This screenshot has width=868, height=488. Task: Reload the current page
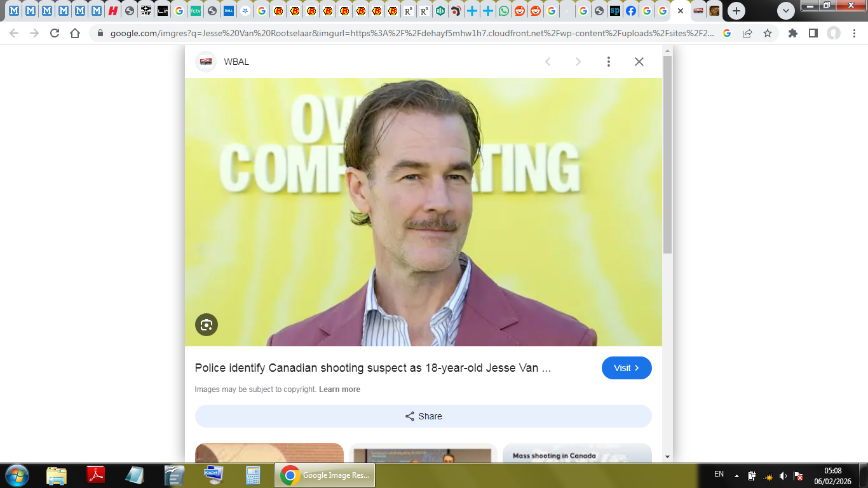(55, 33)
